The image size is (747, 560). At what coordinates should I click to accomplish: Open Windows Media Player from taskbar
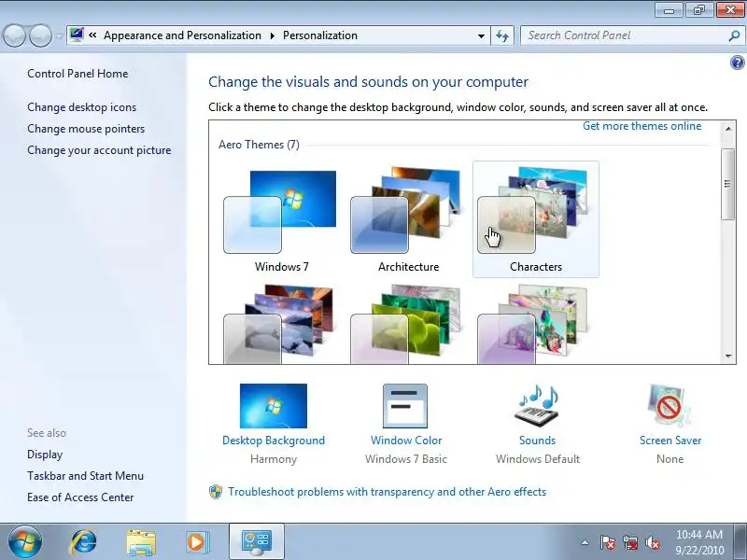tap(196, 542)
